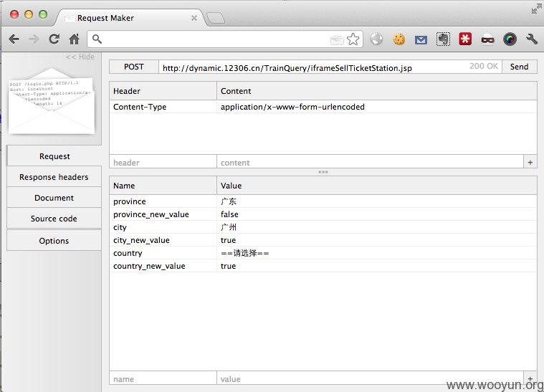Select the Request Maker browser tab
Screen dimensions: 544x392
click(x=130, y=18)
